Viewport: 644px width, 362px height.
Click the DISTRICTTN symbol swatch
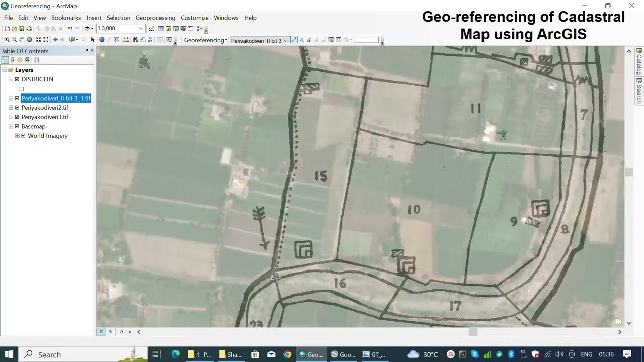click(21, 89)
